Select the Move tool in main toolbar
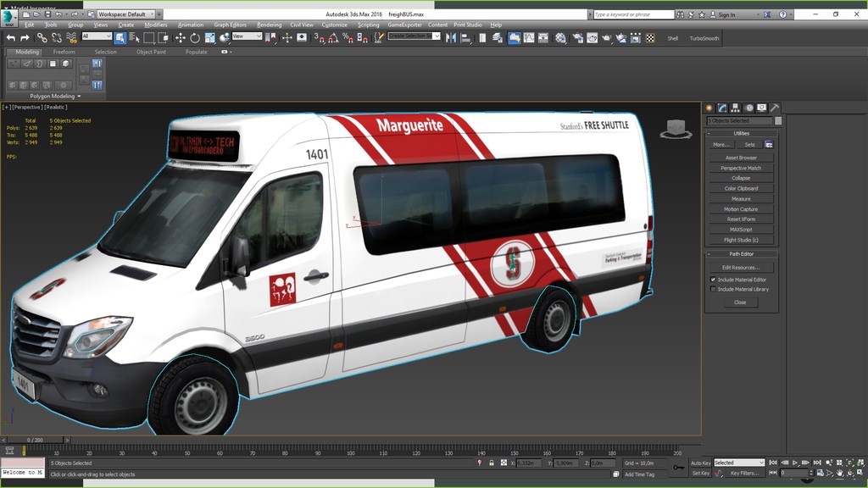The width and height of the screenshot is (868, 488). pyautogui.click(x=181, y=38)
